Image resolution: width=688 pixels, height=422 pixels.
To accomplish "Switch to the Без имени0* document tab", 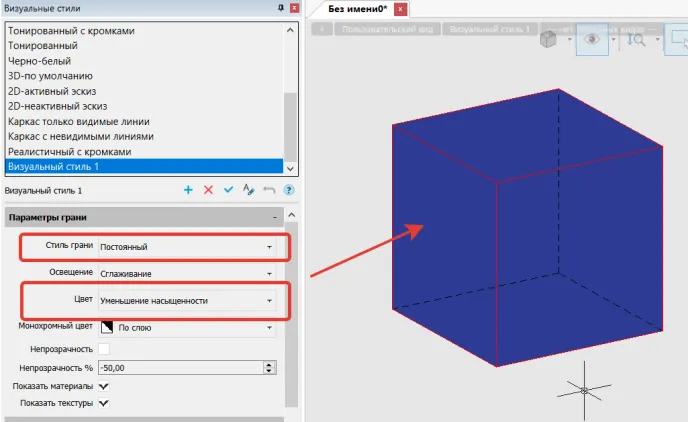I will click(x=359, y=9).
